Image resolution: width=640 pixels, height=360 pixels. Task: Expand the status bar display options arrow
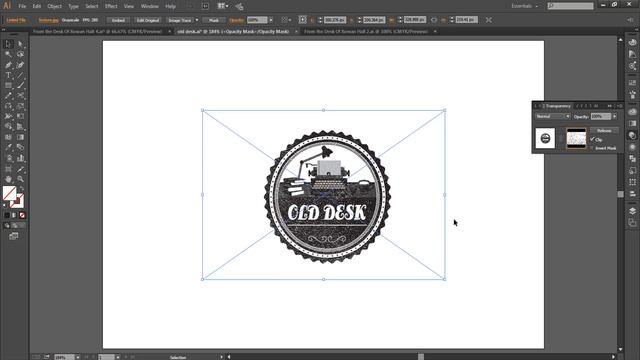[221, 357]
